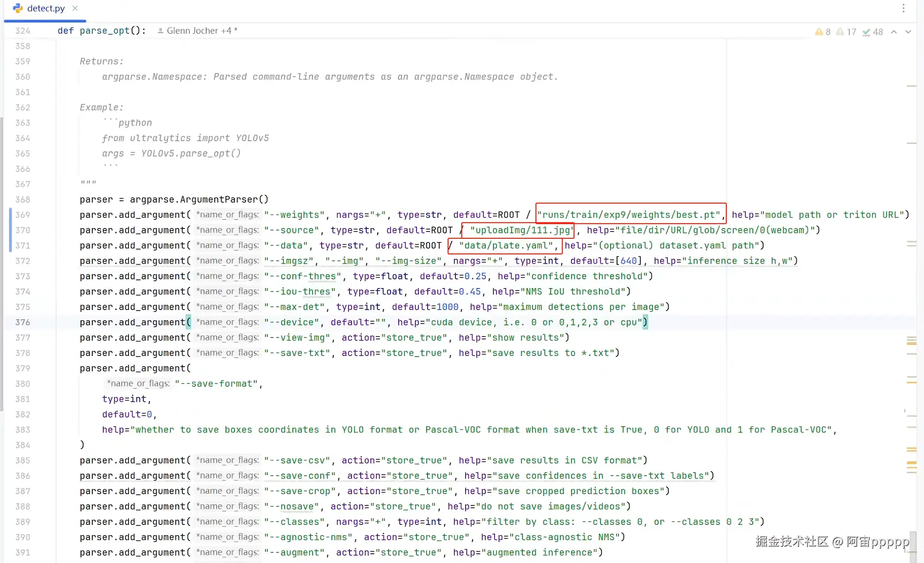Click the "model path or triton URL" help string
Viewport: 924px width, 563px height.
(832, 215)
